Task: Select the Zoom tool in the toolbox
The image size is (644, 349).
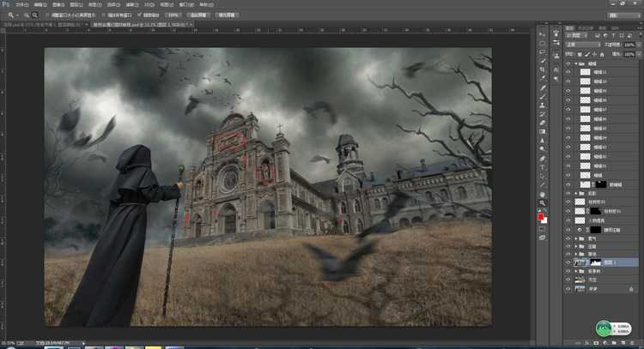Action: (x=543, y=203)
